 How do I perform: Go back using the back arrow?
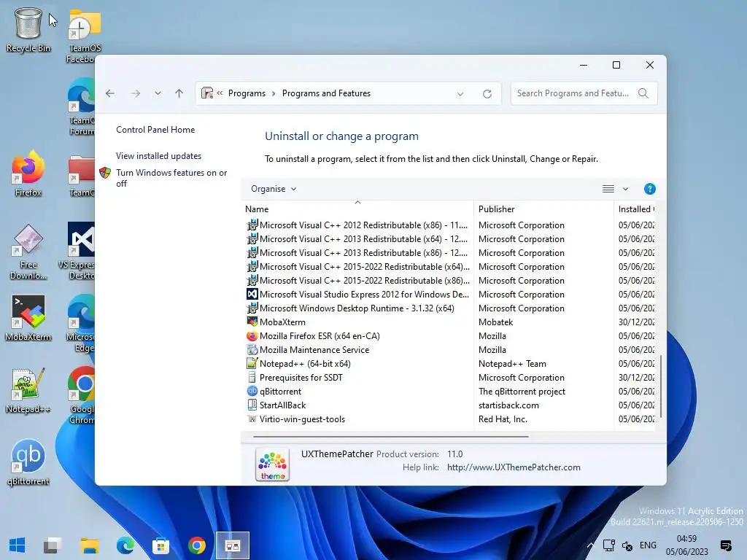[x=110, y=93]
